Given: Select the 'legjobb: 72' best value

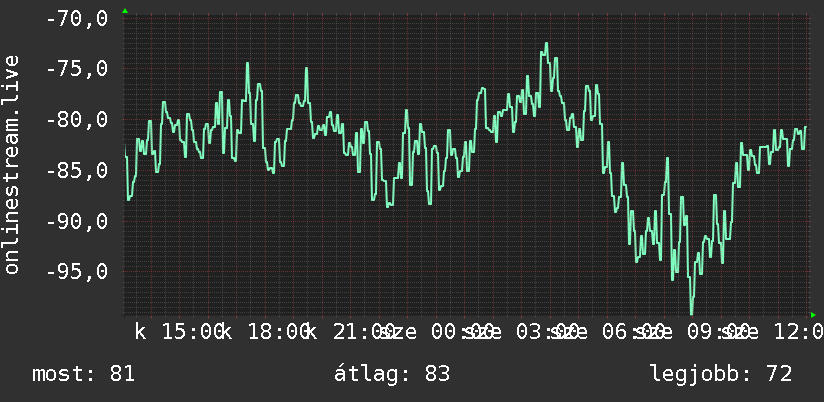Looking at the screenshot, I should 721,374.
